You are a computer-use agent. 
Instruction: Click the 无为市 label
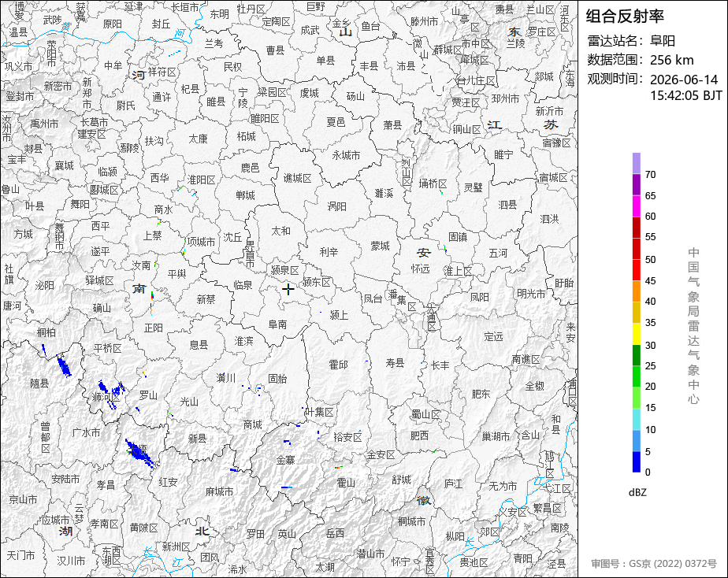coord(503,486)
